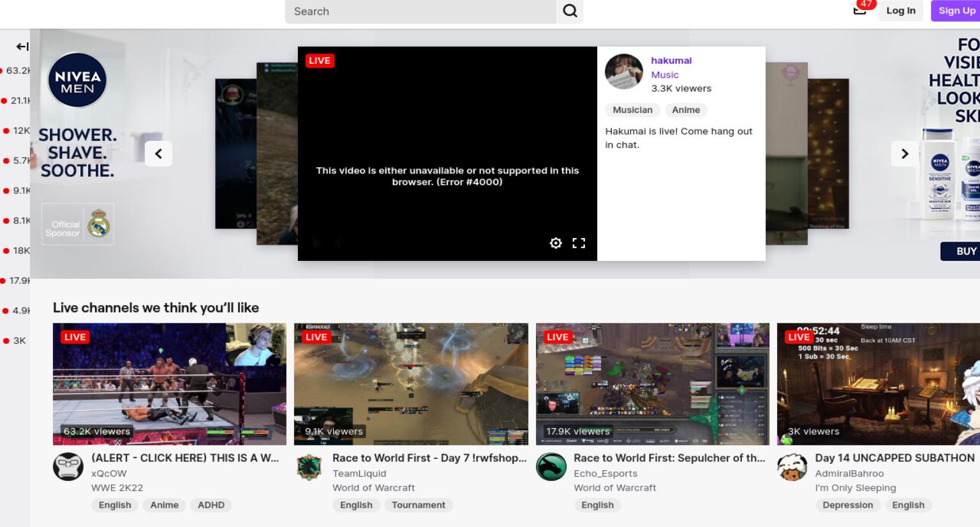Select the Tournament tag
The image size is (980, 527).
tap(419, 505)
